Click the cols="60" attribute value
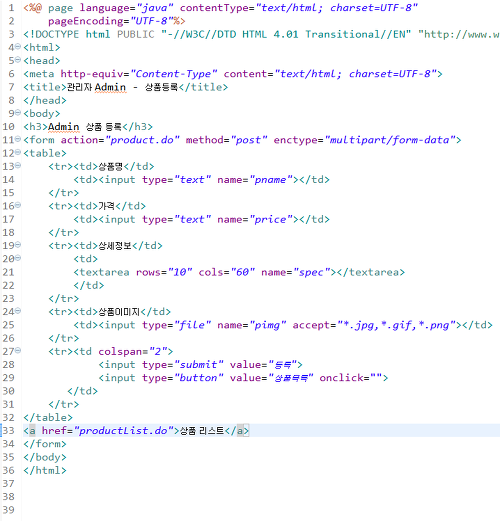500x521 pixels. (x=243, y=272)
